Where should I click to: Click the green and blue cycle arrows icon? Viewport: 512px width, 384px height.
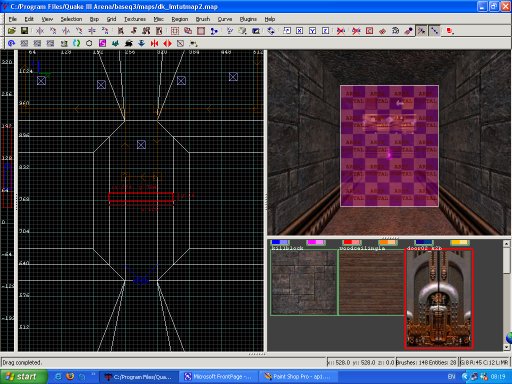point(76,43)
